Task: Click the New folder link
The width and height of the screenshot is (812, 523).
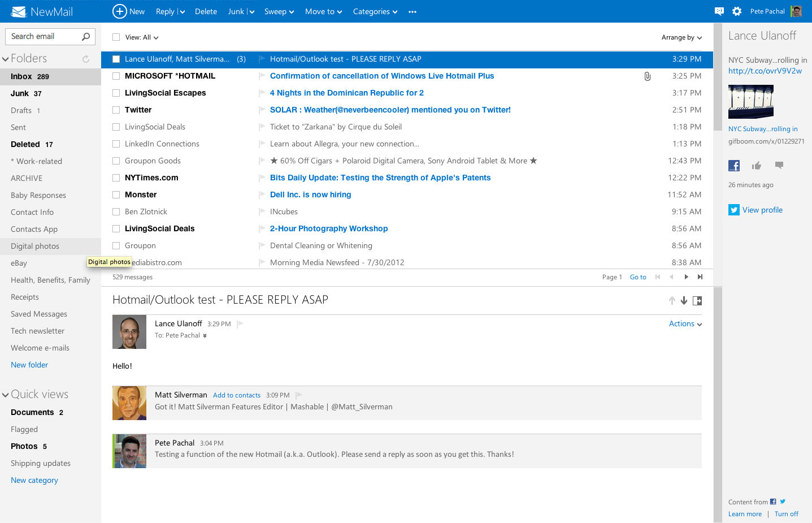Action: [29, 365]
